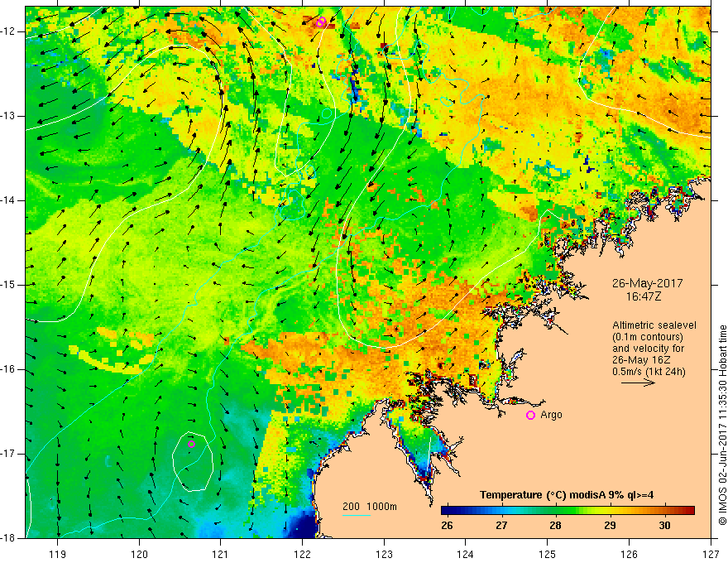Click the -13 latitude axis label
This screenshot has height=563, width=728.
[x=9, y=116]
